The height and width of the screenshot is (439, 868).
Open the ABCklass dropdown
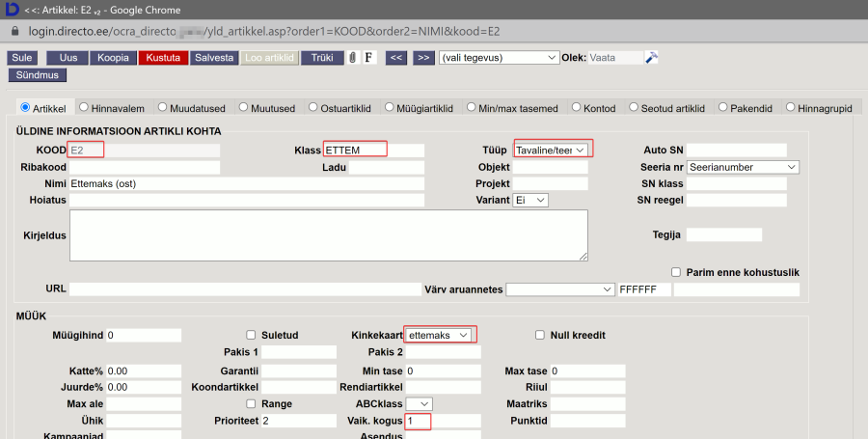click(x=420, y=404)
